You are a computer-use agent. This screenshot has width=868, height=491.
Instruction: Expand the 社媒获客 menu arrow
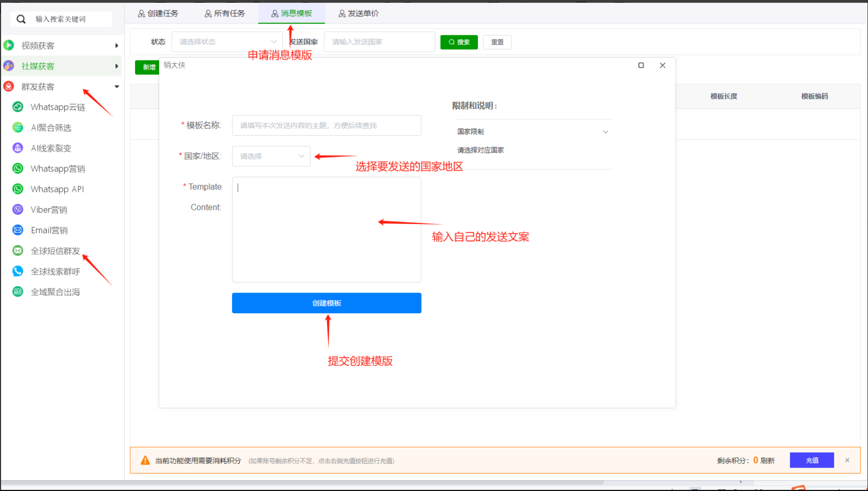[x=117, y=66]
